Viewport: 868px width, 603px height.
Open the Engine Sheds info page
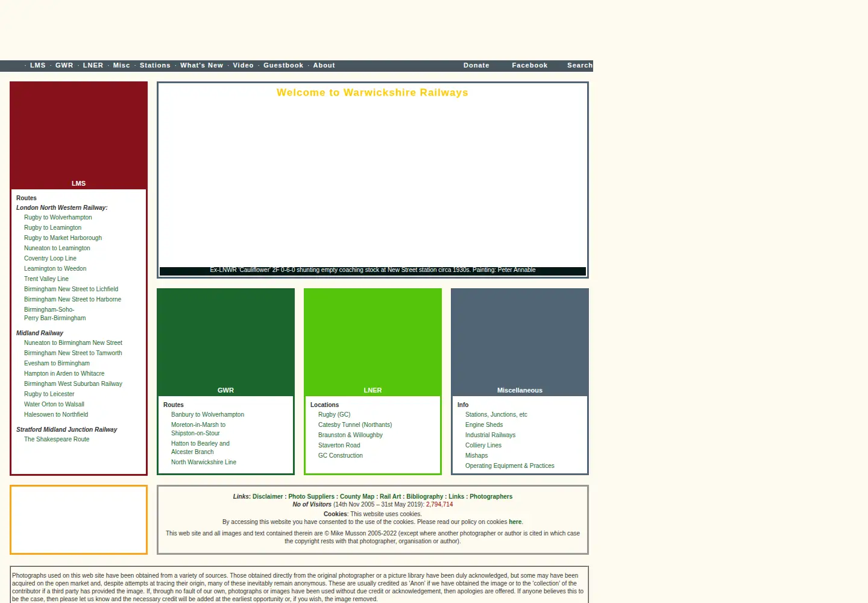point(484,425)
